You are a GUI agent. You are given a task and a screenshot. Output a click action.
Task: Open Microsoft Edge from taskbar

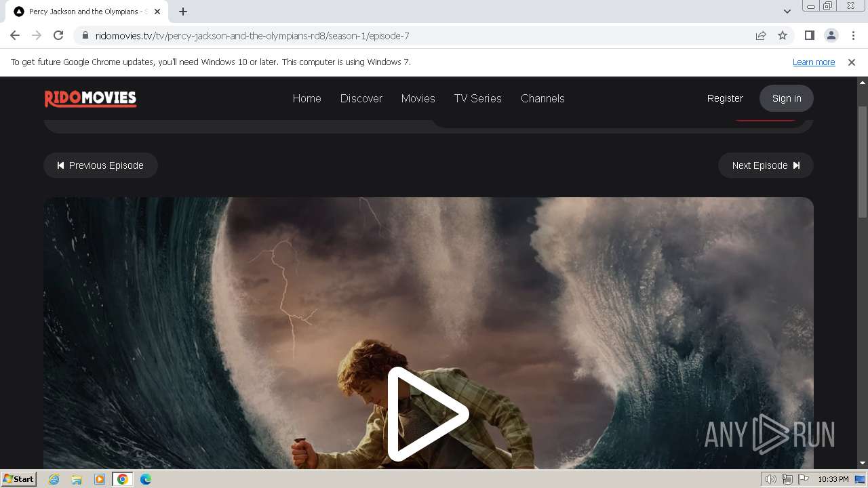(x=146, y=479)
